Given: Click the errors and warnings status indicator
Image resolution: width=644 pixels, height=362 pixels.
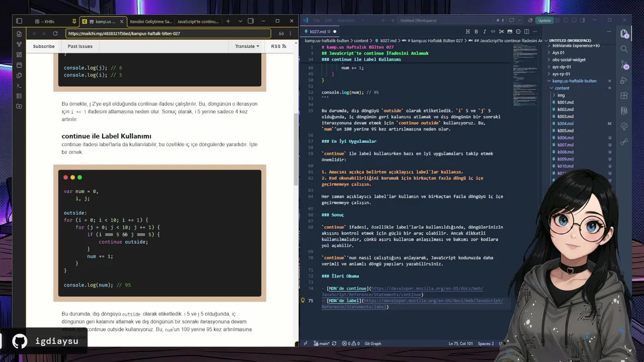Looking at the screenshot, I should click(x=350, y=343).
